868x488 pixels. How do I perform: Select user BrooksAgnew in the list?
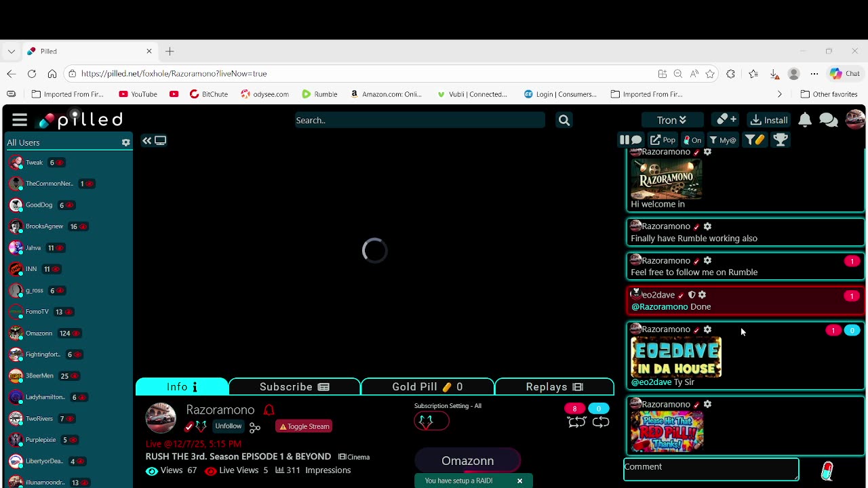[44, 226]
